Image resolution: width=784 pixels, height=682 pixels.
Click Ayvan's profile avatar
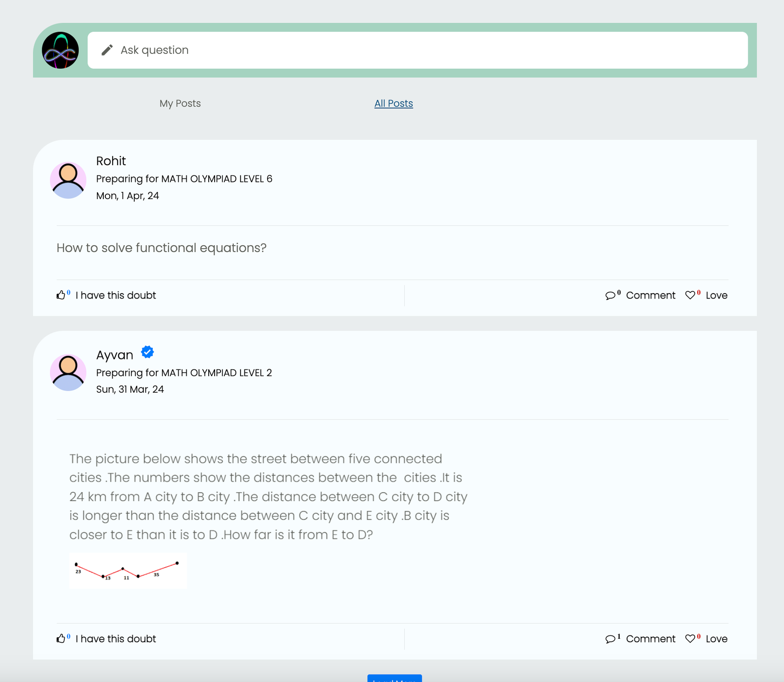click(68, 373)
